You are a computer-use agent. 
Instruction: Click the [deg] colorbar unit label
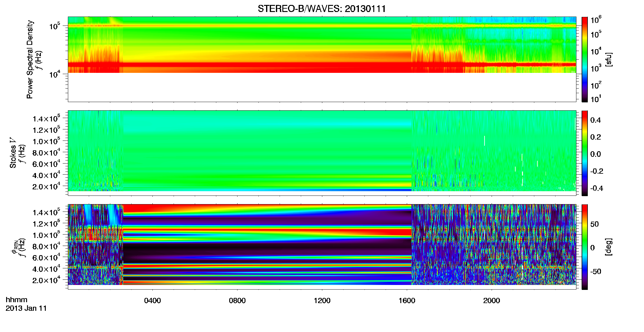(609, 247)
